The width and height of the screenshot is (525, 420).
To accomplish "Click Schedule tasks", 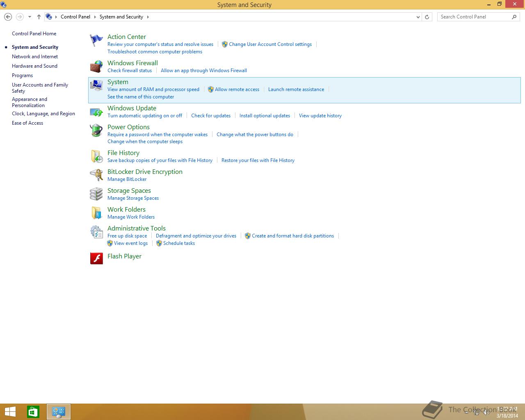I will tap(179, 243).
